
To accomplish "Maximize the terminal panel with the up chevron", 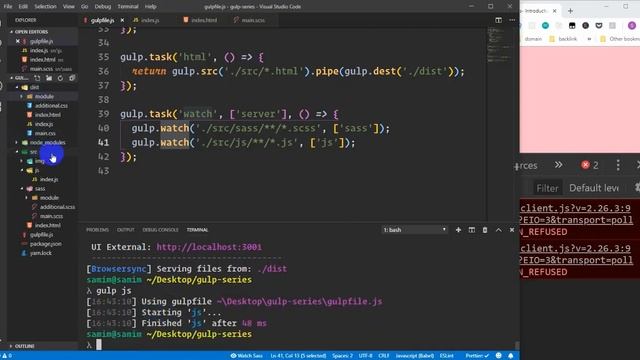I will tap(498, 230).
